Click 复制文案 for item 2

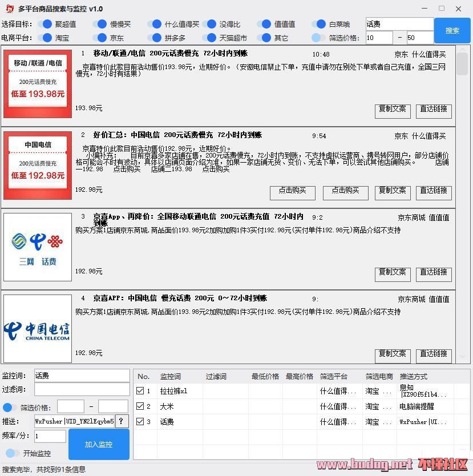[x=393, y=193]
